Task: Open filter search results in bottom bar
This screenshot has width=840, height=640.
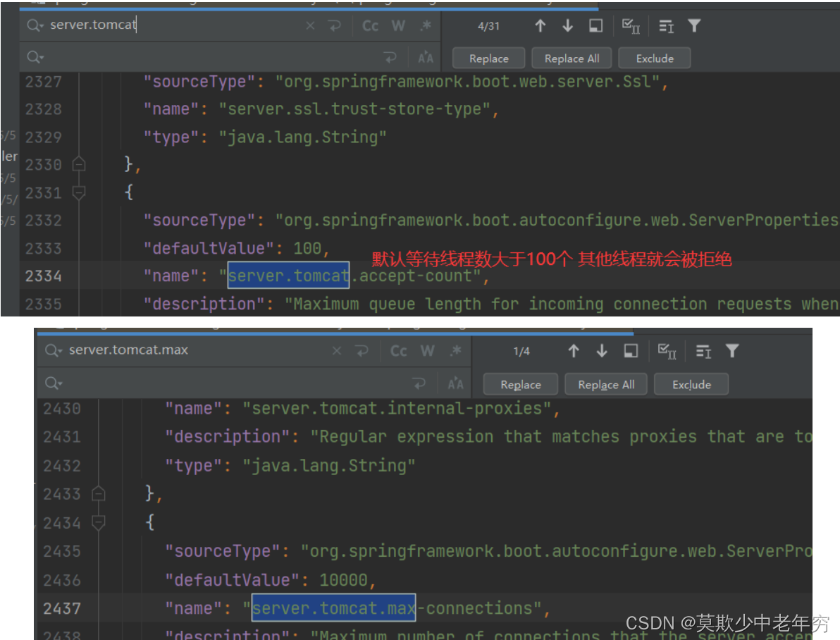Action: coord(731,351)
